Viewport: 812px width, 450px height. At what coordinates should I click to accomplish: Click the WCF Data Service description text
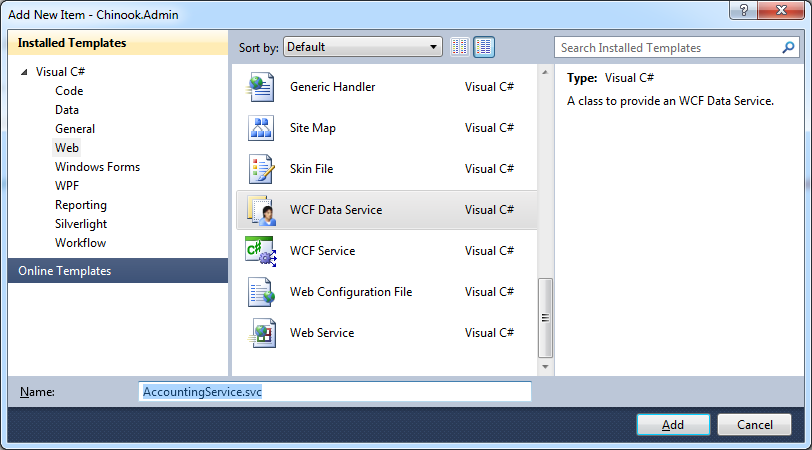670,101
